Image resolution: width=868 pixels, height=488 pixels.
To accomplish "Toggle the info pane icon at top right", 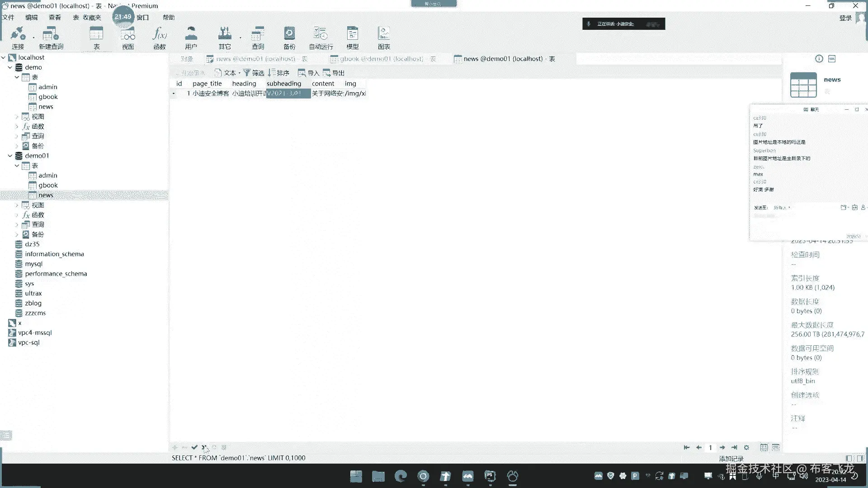I will 819,59.
